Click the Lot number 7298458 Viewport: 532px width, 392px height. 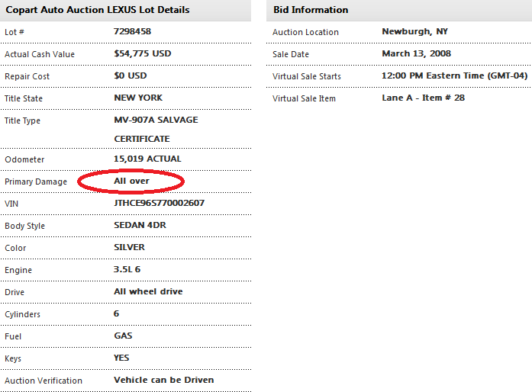[x=132, y=32]
